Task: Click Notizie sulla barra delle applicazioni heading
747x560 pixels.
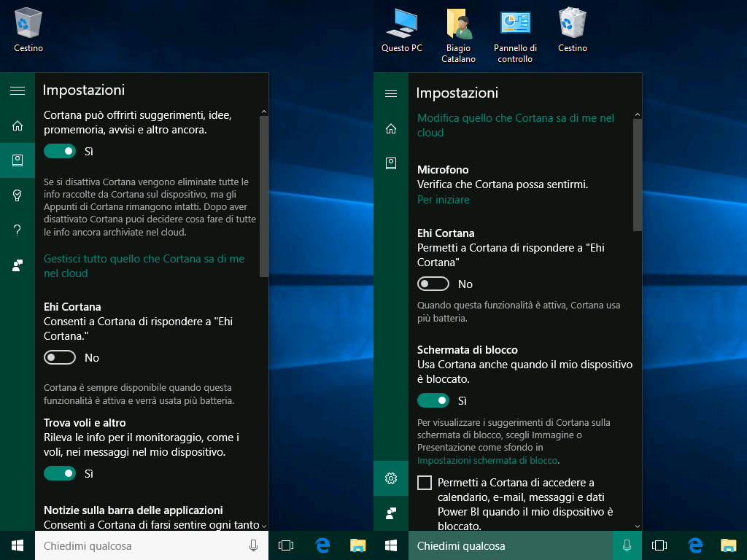Action: click(133, 510)
